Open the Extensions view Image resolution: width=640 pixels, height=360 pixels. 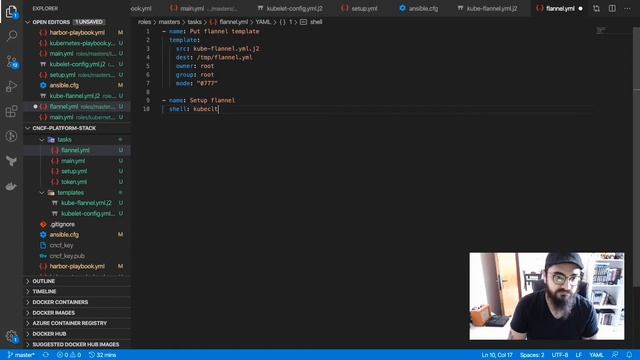11,111
